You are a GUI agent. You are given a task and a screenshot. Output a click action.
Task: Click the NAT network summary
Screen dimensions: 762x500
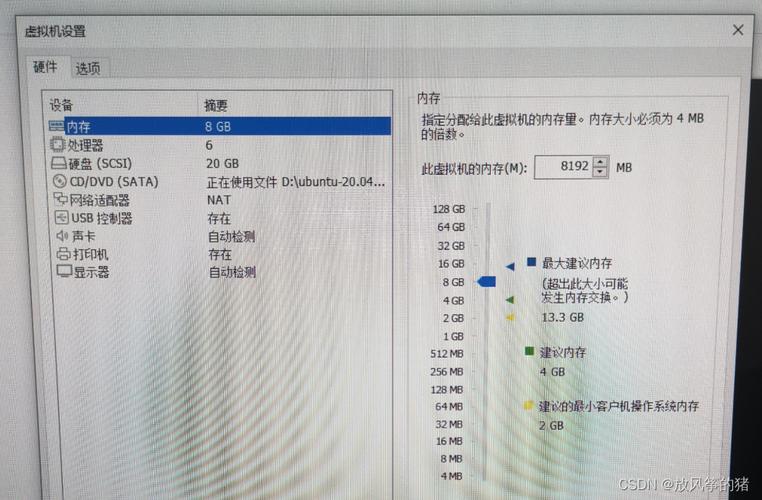click(x=219, y=200)
